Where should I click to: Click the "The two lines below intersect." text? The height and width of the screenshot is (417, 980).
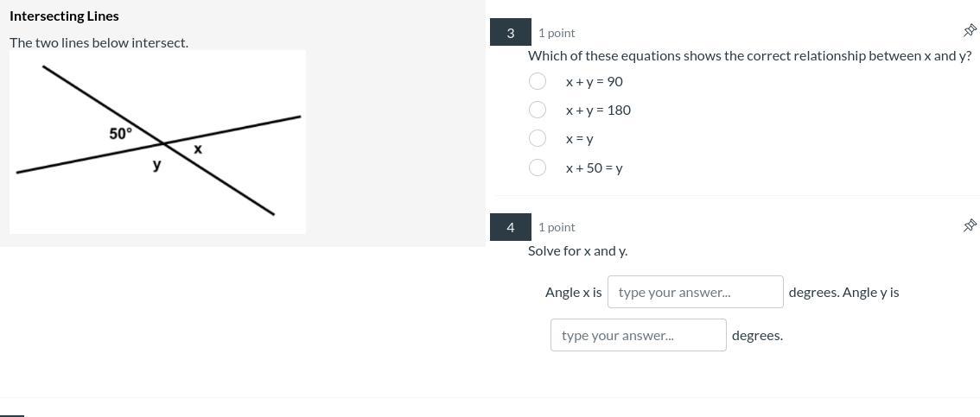pyautogui.click(x=99, y=42)
